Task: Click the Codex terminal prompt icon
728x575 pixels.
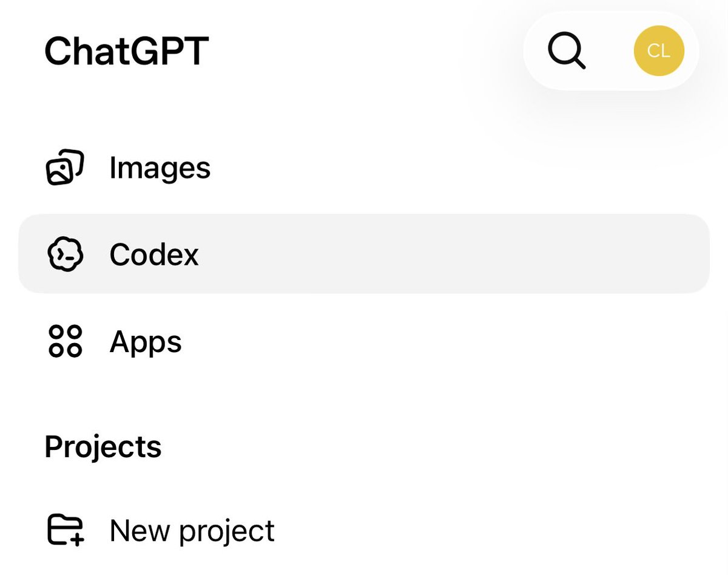Action: pos(65,254)
